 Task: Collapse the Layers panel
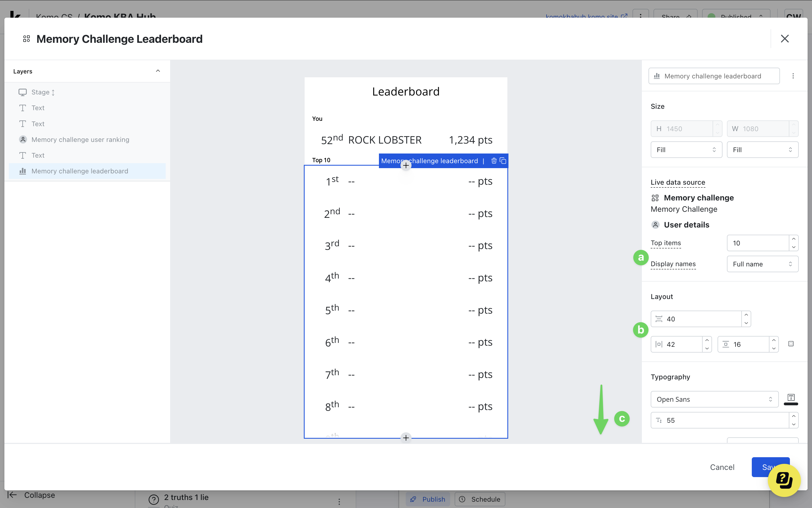(158, 71)
